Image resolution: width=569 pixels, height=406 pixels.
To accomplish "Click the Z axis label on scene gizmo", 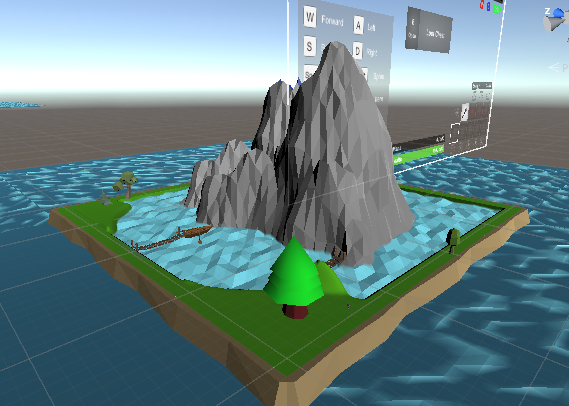I will [x=547, y=12].
